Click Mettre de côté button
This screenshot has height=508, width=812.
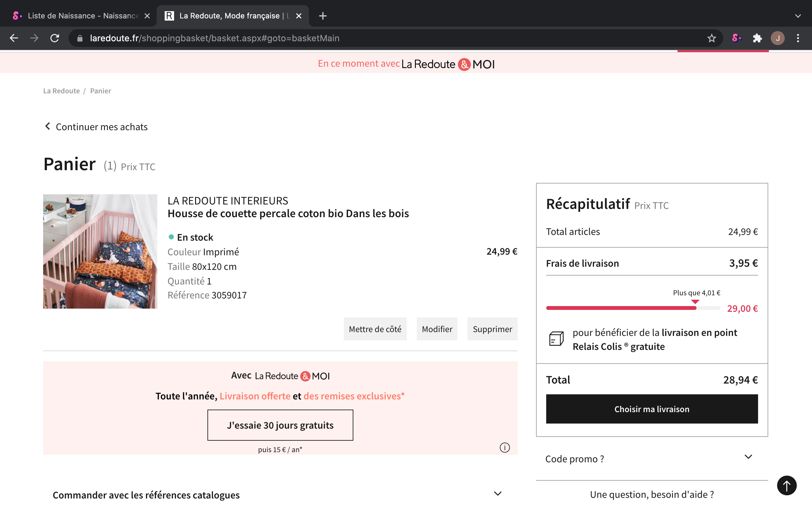point(375,329)
